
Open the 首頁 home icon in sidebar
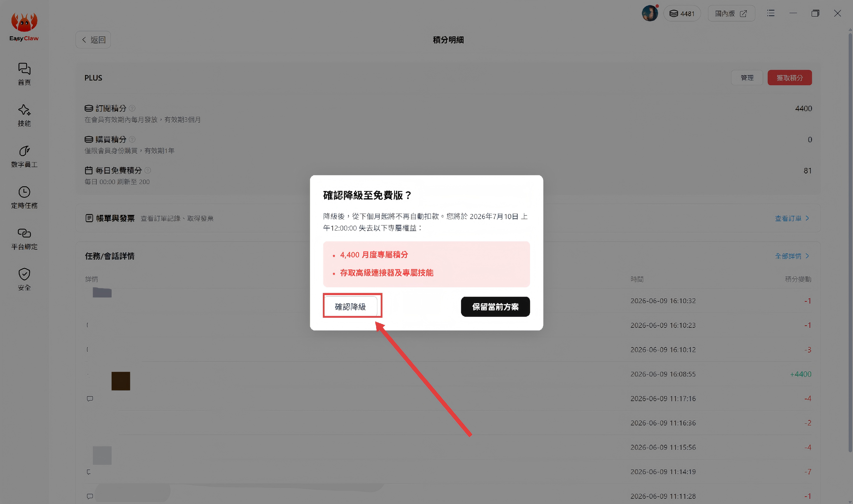click(x=24, y=74)
